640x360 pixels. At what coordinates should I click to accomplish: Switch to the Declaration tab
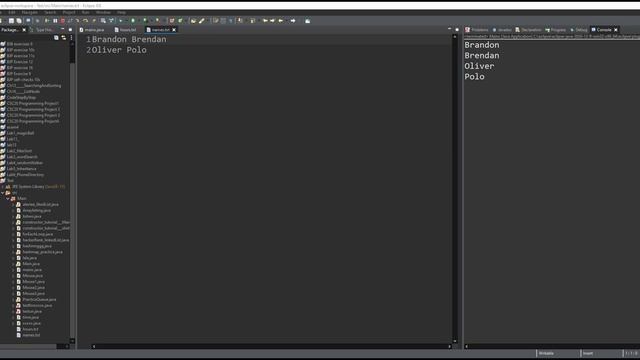529,30
